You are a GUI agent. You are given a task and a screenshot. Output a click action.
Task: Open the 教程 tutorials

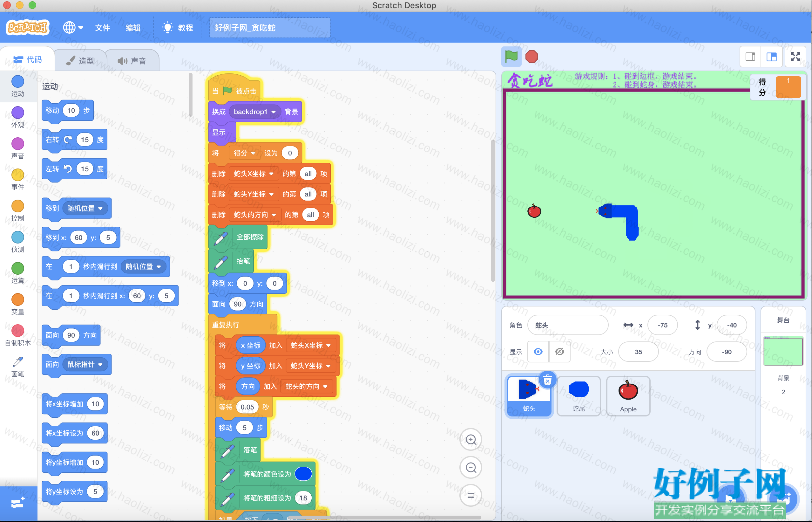coord(178,28)
